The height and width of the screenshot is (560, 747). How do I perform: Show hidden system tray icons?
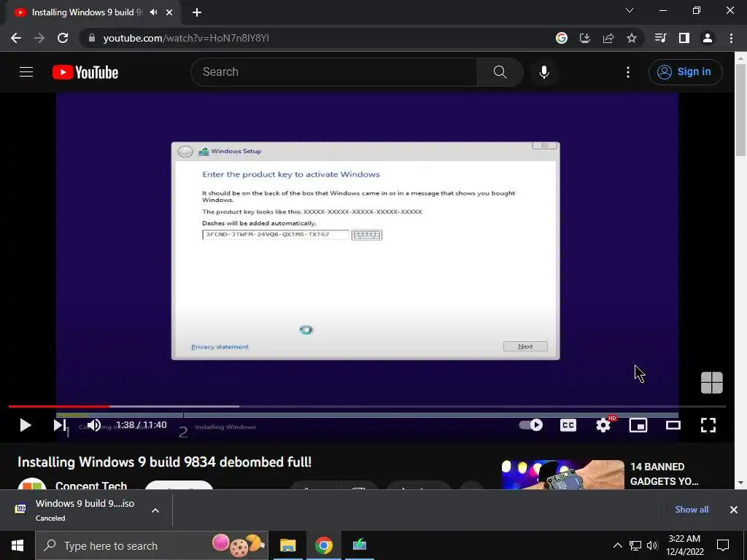tap(617, 545)
